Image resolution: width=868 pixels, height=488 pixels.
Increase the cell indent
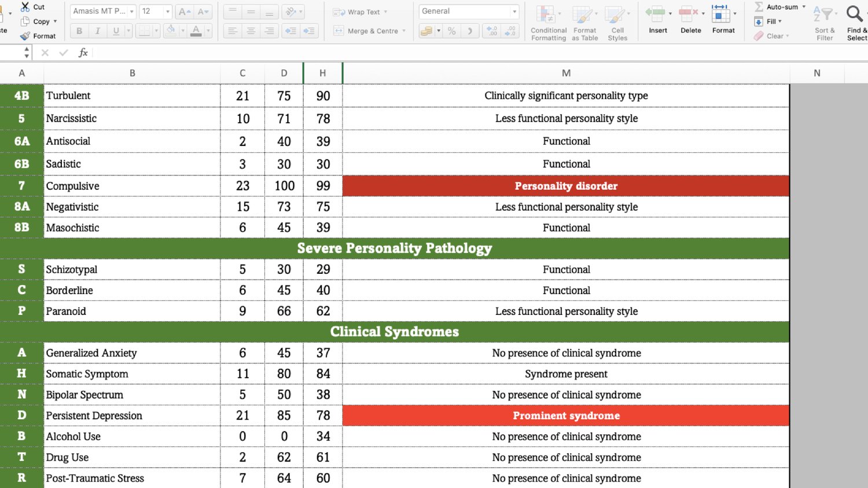pos(310,31)
